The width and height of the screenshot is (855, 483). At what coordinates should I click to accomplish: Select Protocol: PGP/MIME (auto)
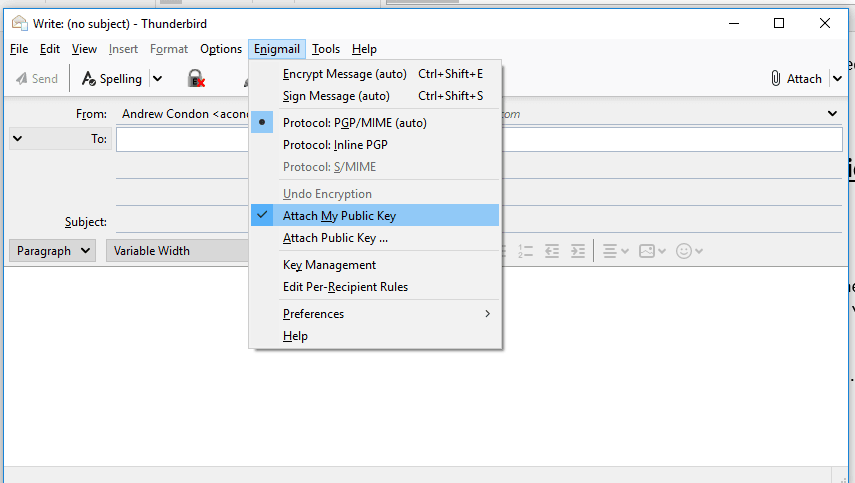point(375,123)
